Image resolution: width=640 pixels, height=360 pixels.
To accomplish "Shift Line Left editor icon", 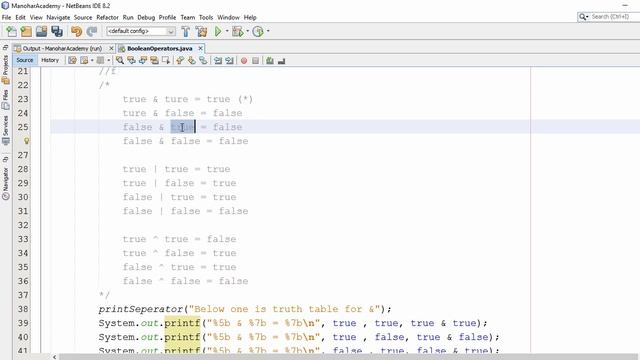I will coord(218,60).
